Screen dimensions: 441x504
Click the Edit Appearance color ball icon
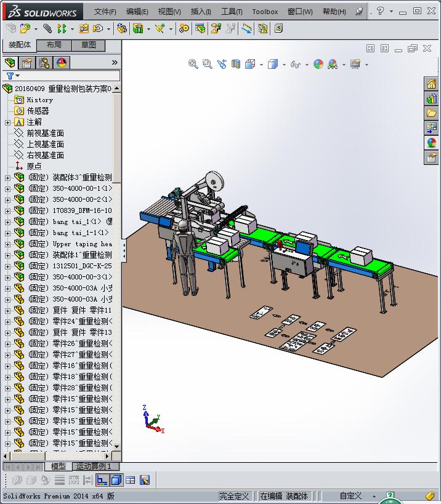pos(318,64)
